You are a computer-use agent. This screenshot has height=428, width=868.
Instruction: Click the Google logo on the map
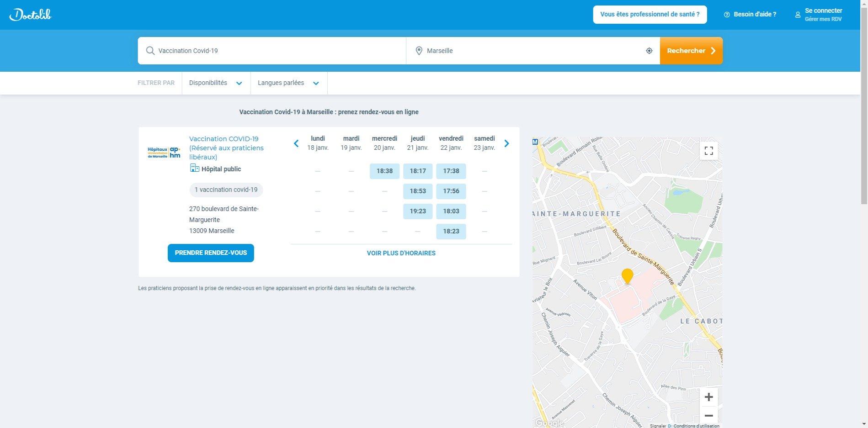click(549, 423)
